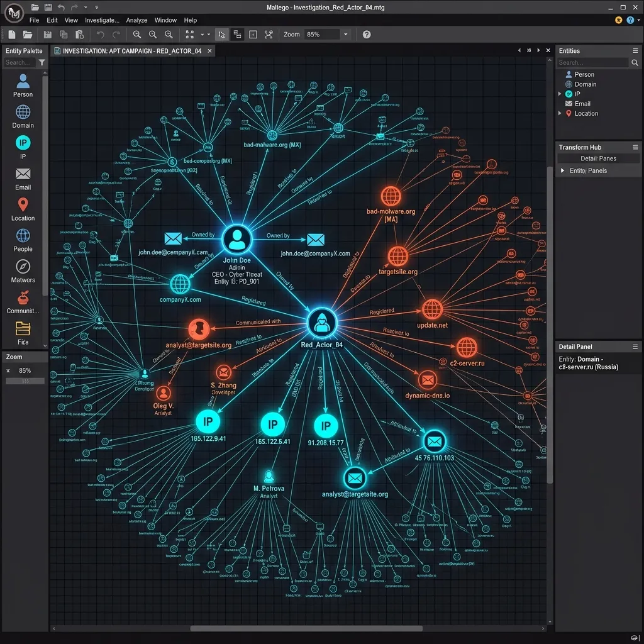Click the previous tab arrow above the graph
The image size is (644, 644).
point(519,50)
